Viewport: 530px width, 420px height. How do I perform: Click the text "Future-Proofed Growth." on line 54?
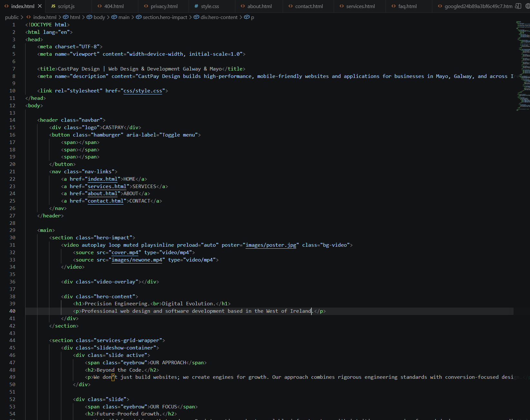click(x=129, y=414)
